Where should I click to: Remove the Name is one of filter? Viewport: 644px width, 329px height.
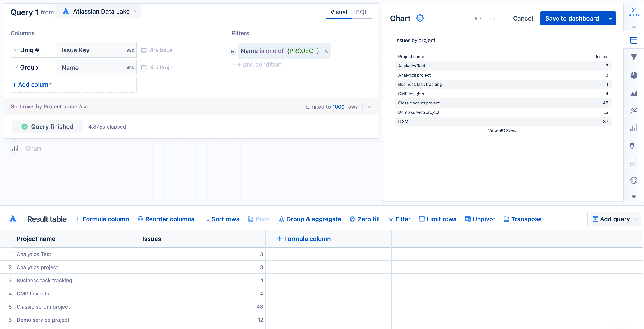click(x=326, y=51)
